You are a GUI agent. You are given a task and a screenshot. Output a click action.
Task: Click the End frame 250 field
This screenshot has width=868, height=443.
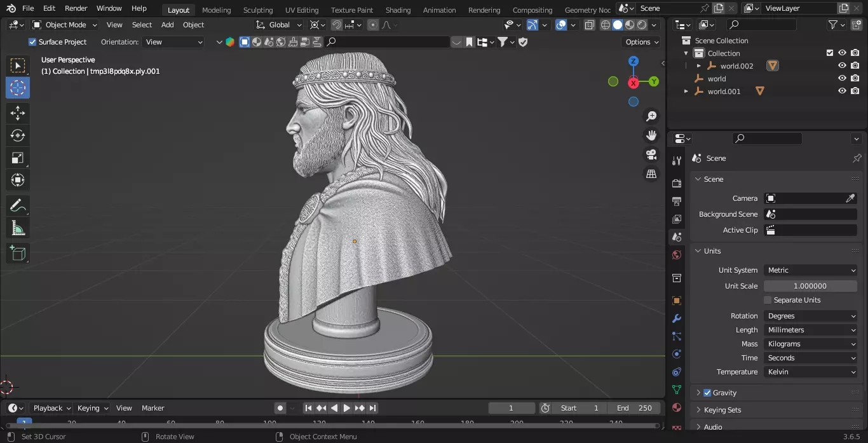point(634,408)
